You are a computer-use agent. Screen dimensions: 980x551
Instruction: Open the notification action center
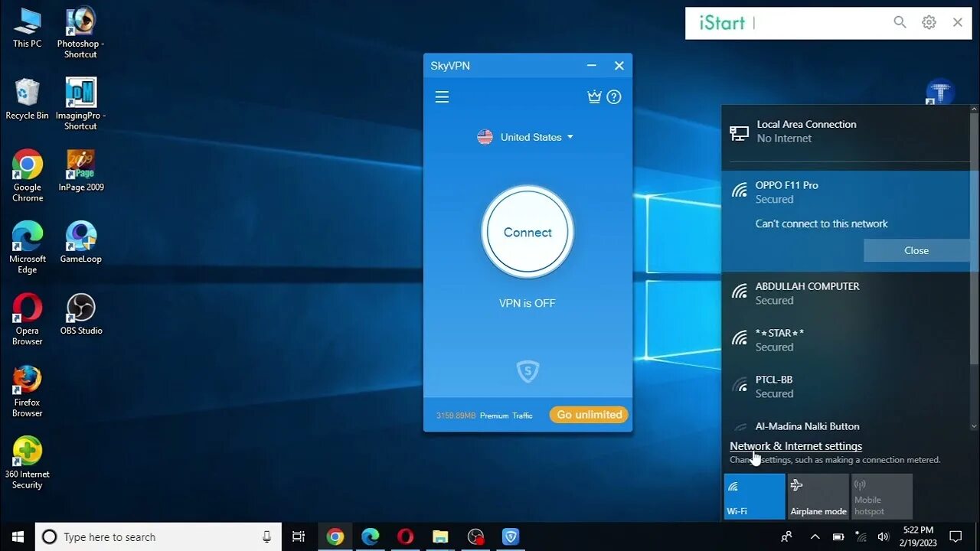click(955, 536)
